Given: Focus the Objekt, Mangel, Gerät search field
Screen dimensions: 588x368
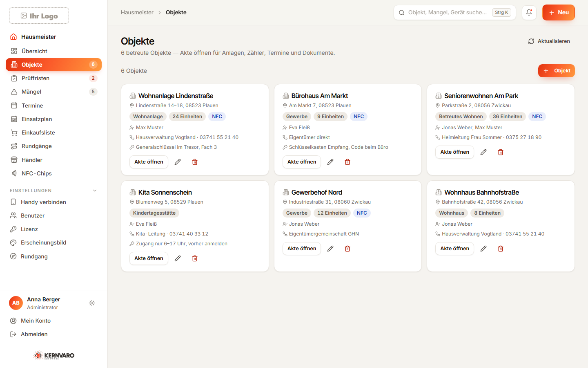Looking at the screenshot, I should pos(455,12).
